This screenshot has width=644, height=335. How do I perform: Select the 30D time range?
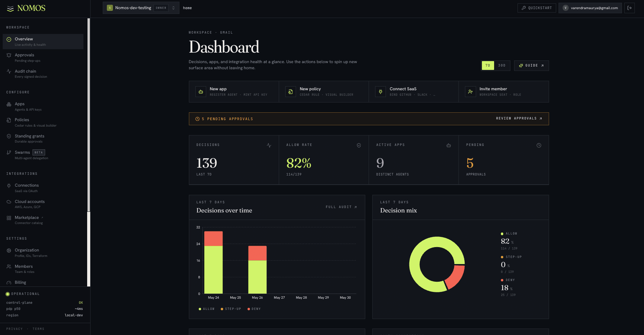click(x=502, y=66)
